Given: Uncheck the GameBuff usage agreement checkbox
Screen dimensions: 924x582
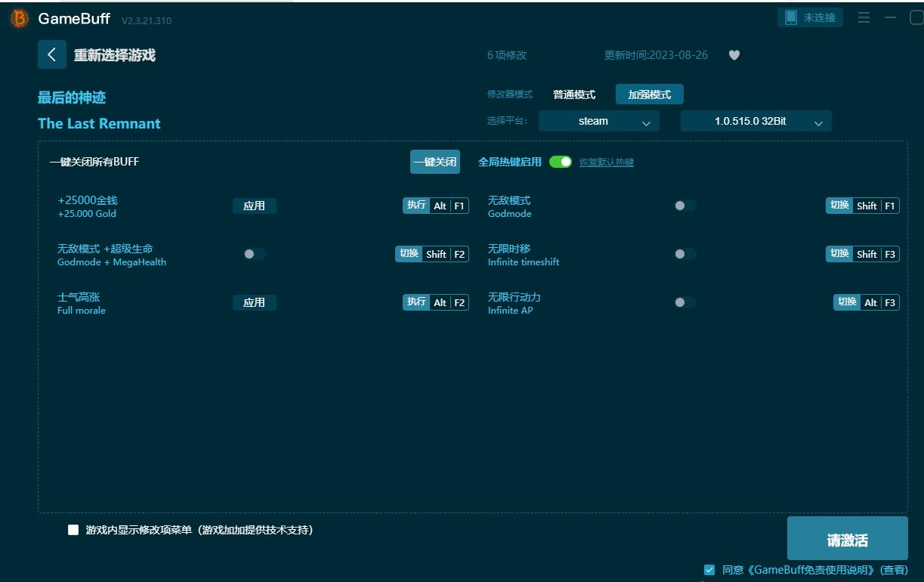Looking at the screenshot, I should coord(709,570).
